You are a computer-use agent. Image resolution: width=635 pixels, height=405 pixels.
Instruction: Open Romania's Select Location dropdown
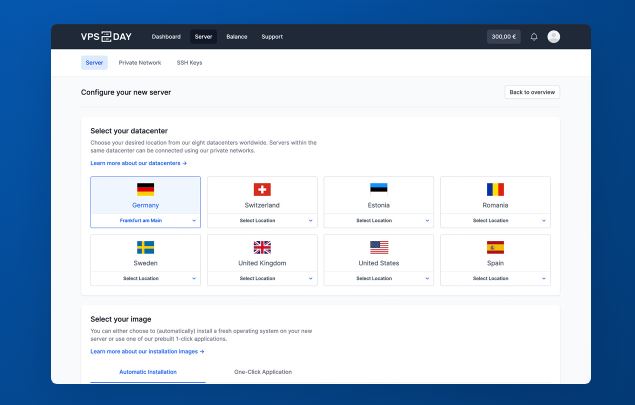495,220
